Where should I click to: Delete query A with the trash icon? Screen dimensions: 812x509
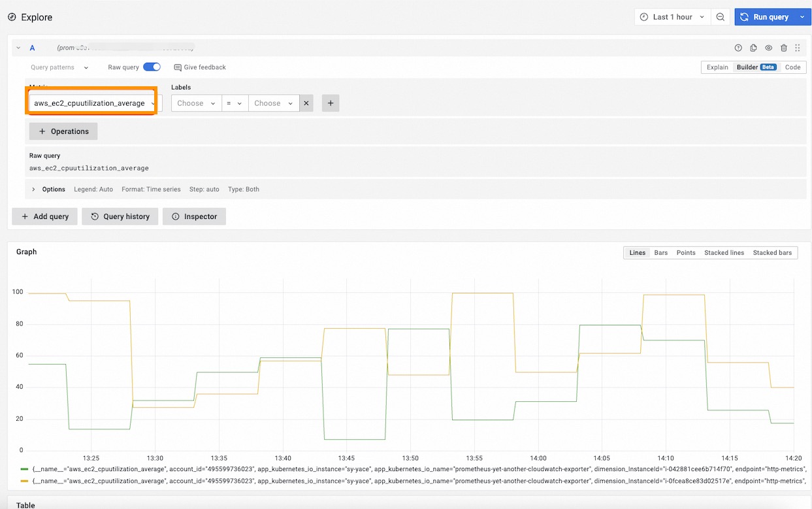click(x=783, y=47)
